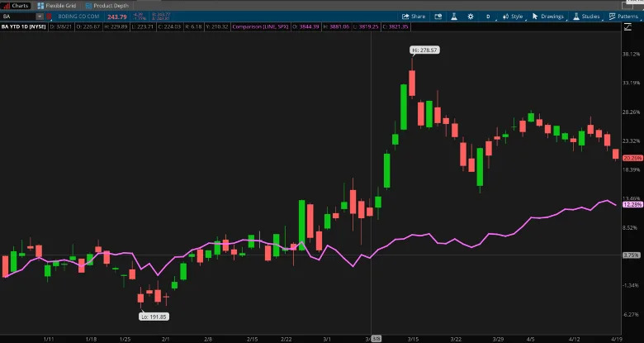Select the D timeframe aggregation button

coord(488,16)
